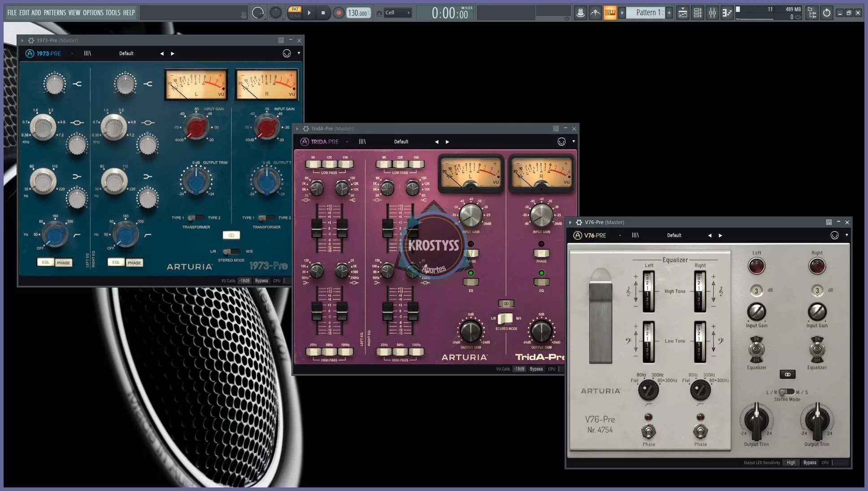Screen dimensions: 868x491
Task: Click the left Phase toggle switch in V76-Pre
Action: [648, 431]
